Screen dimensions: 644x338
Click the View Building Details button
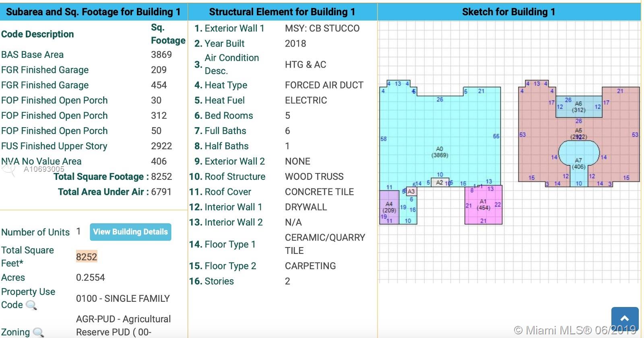click(130, 232)
